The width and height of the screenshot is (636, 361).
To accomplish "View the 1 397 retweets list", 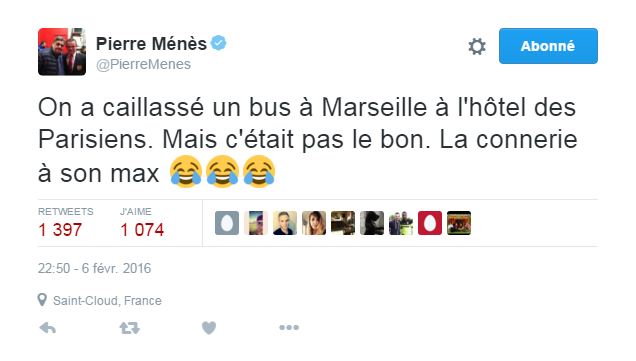I will pyautogui.click(x=60, y=230).
